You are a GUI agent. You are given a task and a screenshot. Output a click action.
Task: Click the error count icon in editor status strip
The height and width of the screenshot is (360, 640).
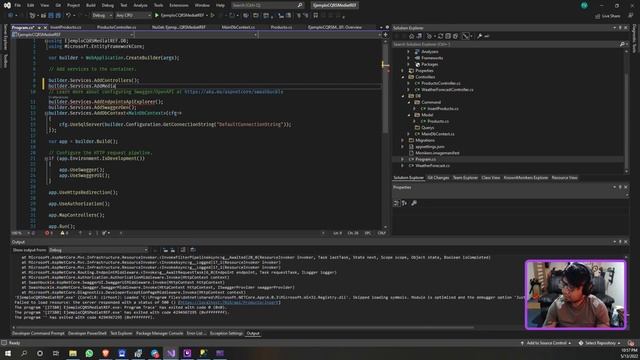tap(47, 233)
